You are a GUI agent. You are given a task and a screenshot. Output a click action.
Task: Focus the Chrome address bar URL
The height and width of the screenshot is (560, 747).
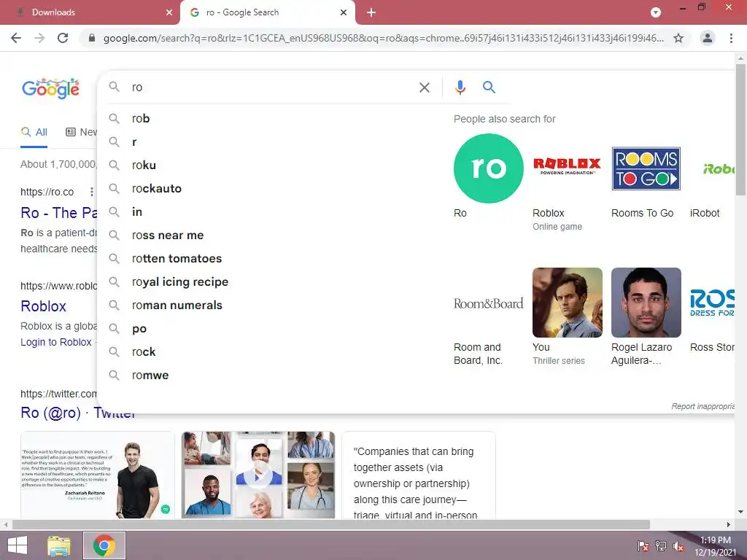tap(384, 38)
